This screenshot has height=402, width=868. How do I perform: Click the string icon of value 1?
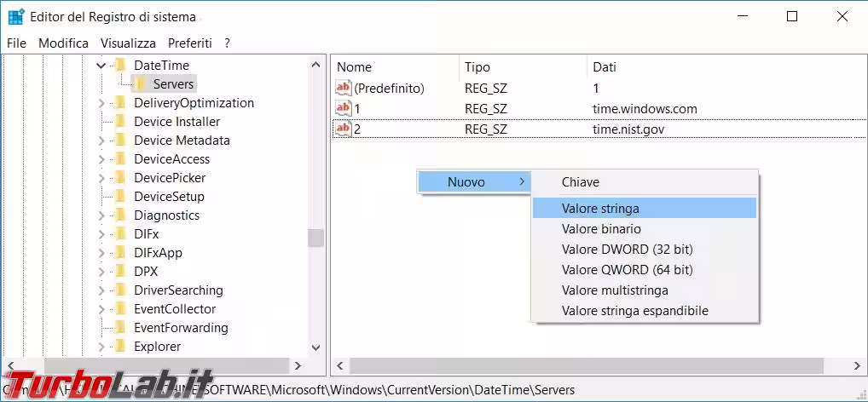[x=344, y=109]
